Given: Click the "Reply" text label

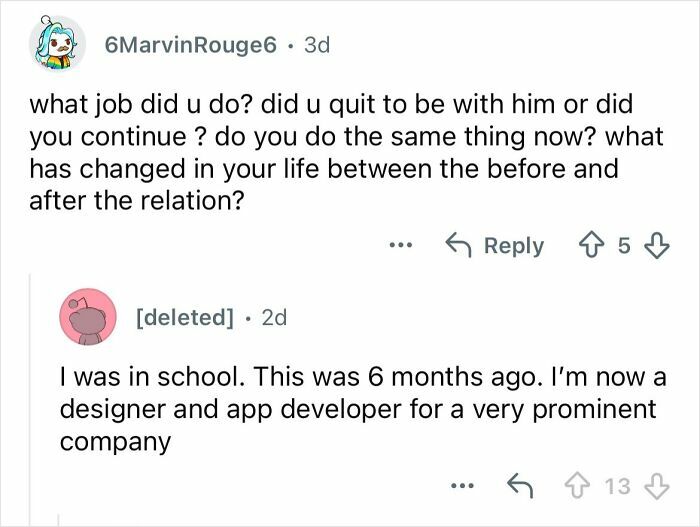Looking at the screenshot, I should click(x=513, y=246).
